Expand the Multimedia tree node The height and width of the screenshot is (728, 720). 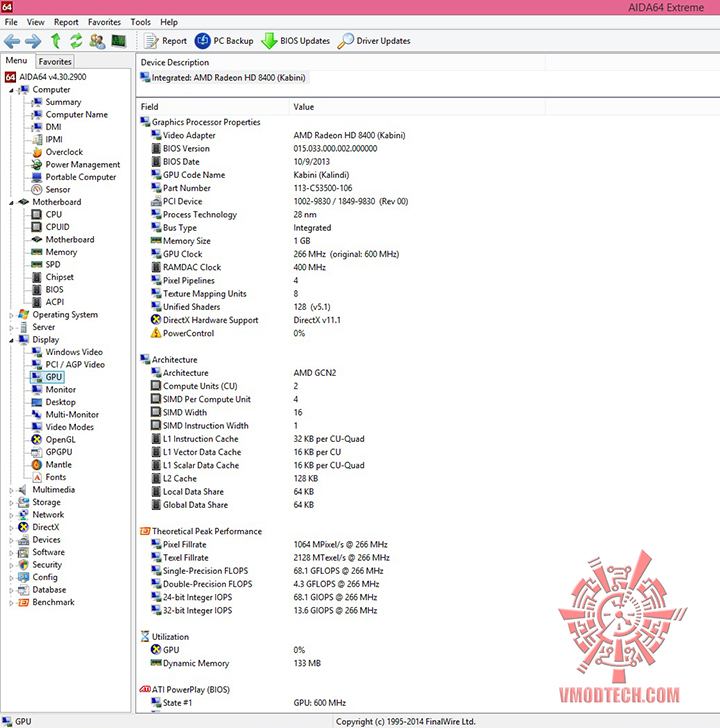(11, 490)
